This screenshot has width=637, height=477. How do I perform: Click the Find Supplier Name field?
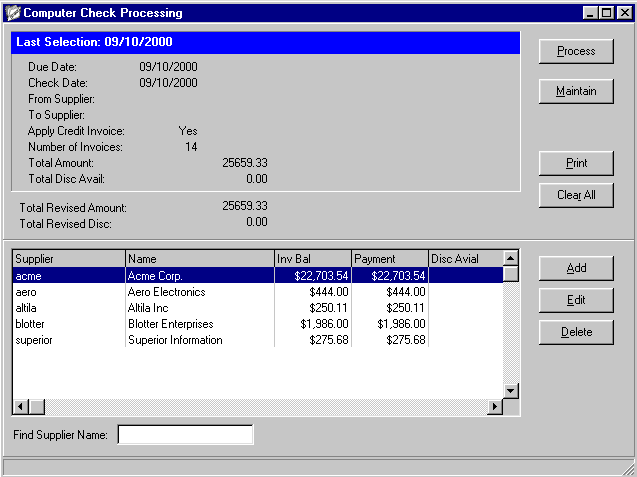click(x=185, y=435)
